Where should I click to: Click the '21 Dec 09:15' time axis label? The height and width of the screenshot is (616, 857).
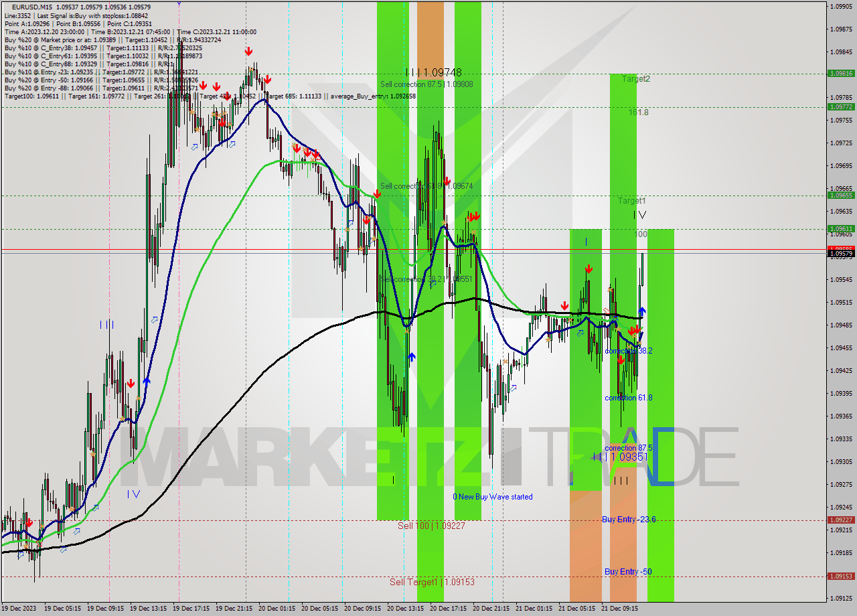620,609
